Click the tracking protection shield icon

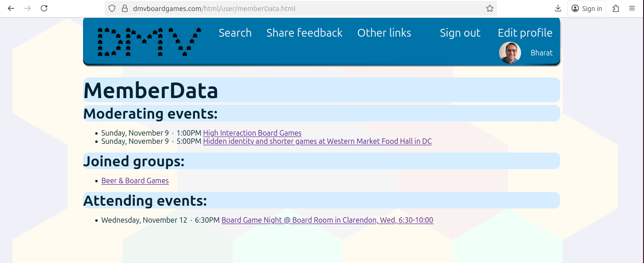(x=112, y=8)
